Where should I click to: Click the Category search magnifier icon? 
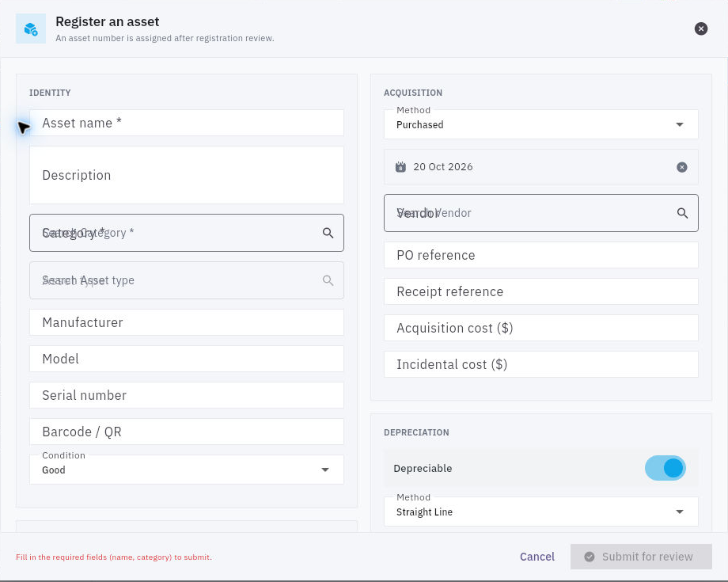tap(328, 233)
